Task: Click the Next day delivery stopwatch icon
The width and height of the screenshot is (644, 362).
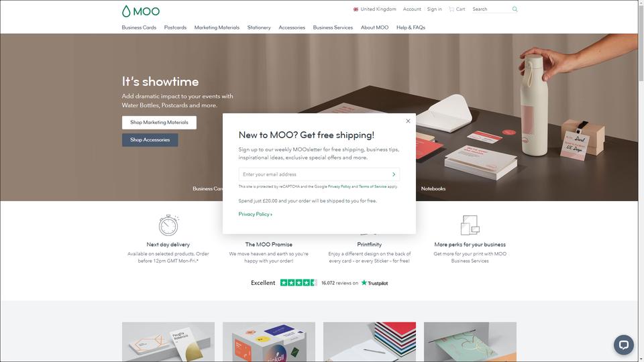Action: tap(168, 225)
